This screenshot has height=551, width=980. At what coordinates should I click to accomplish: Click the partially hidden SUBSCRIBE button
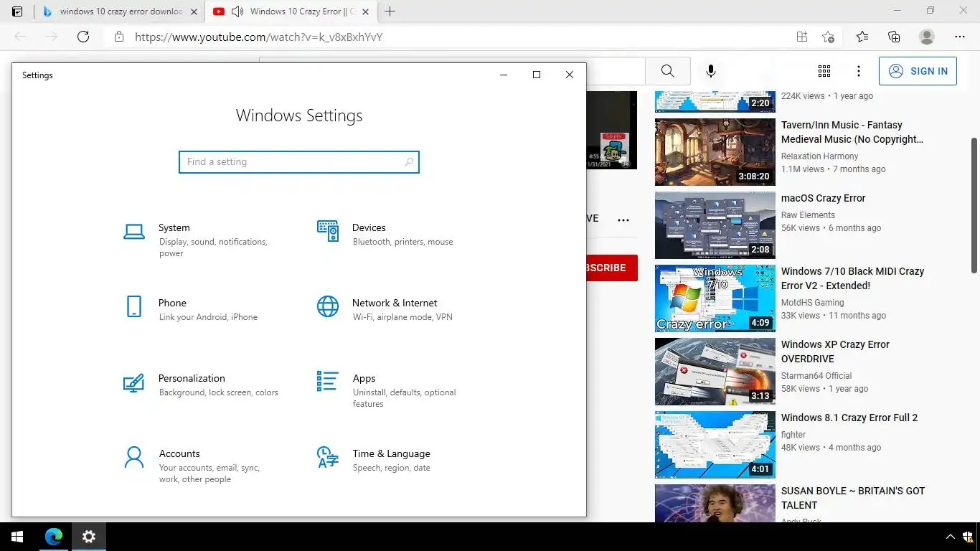[612, 268]
